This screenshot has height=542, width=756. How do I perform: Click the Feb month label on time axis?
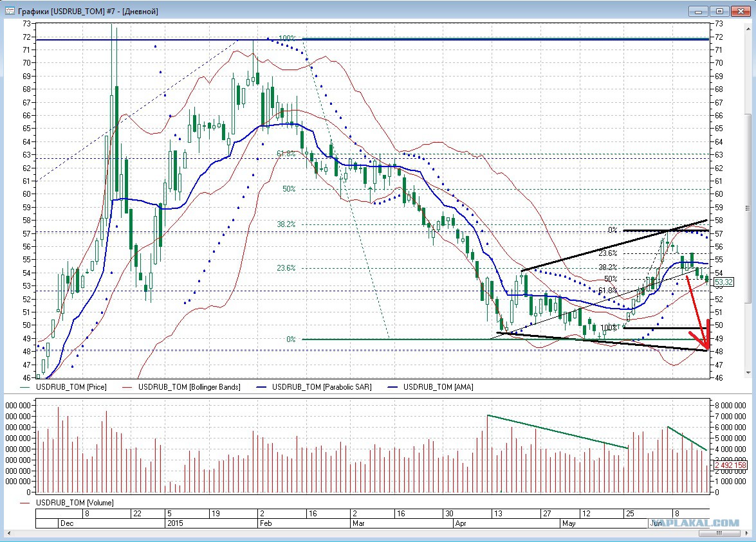266,524
